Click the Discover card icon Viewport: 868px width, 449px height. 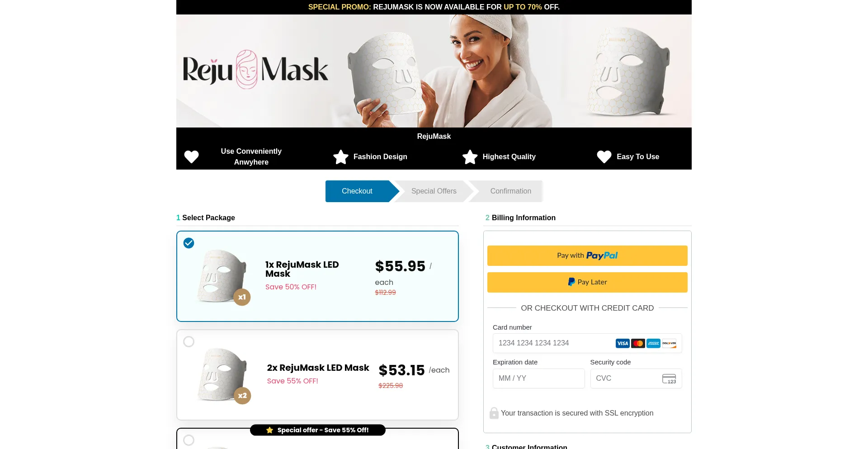669,344
